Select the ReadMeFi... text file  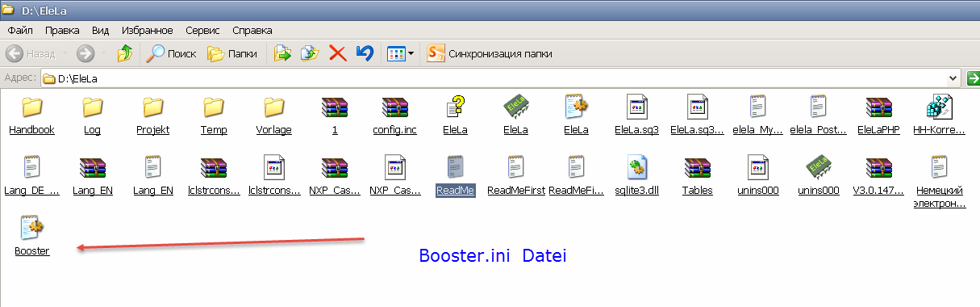[x=577, y=176]
